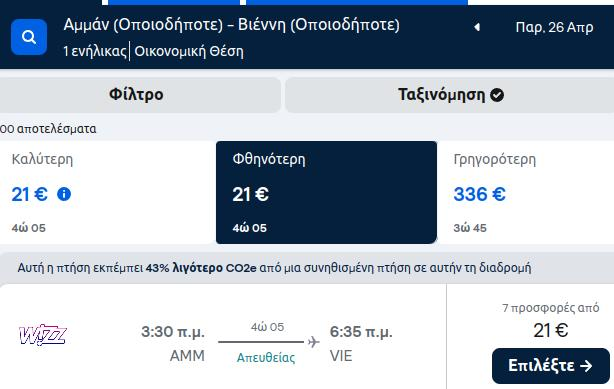
Task: Open info icon next to 21 € price
Action: pyautogui.click(x=64, y=194)
